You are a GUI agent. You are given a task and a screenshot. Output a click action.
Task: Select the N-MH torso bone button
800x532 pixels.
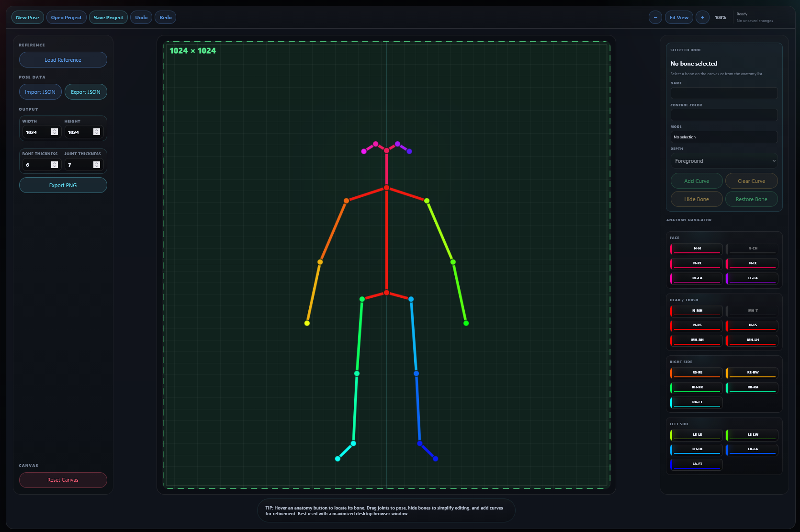697,311
